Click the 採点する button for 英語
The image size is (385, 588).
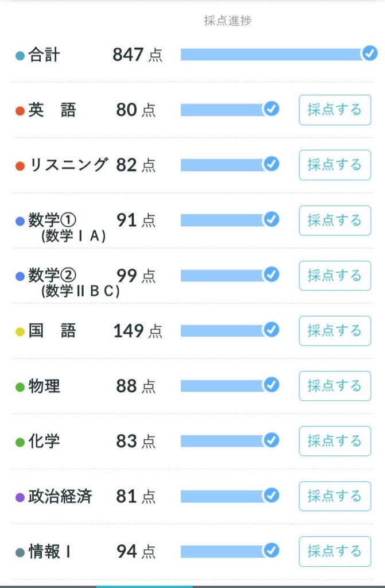335,110
